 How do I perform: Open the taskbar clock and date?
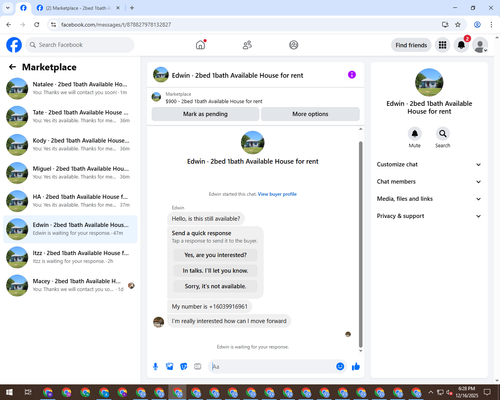coord(466,392)
